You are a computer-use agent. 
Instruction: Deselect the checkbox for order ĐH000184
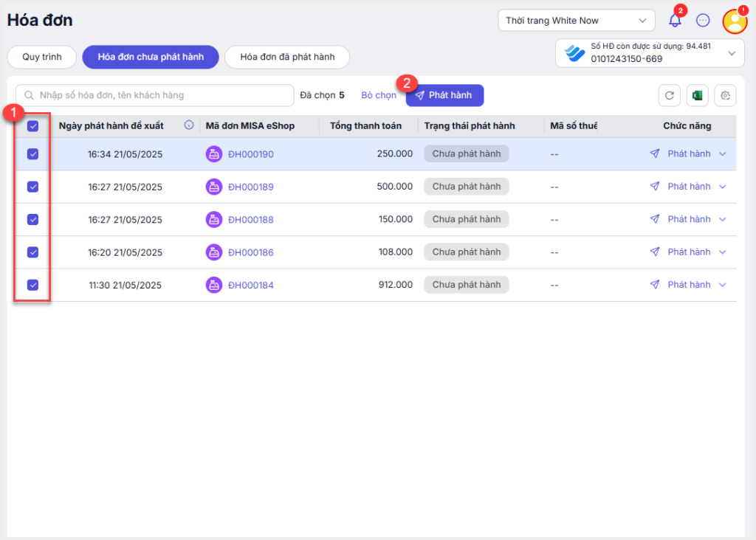click(32, 285)
